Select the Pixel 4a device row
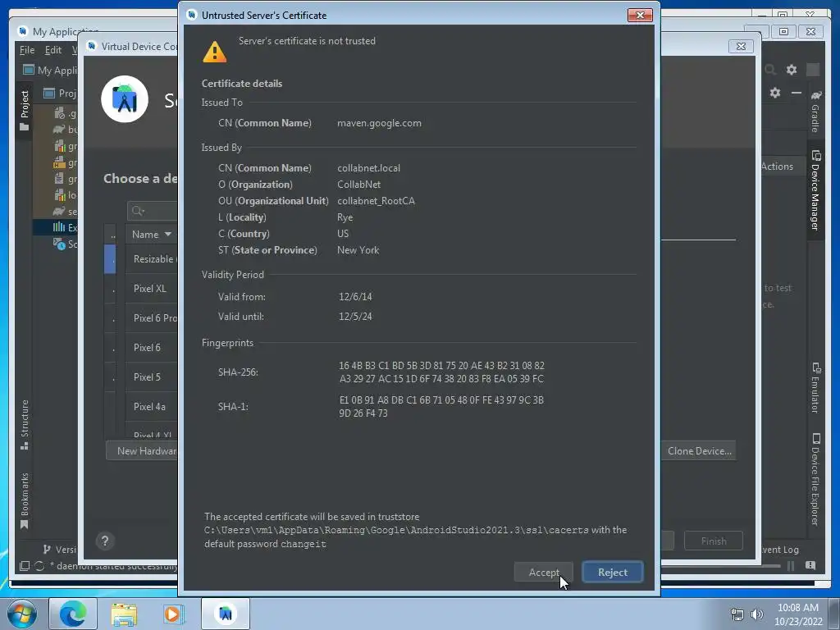The width and height of the screenshot is (840, 630). (x=149, y=406)
